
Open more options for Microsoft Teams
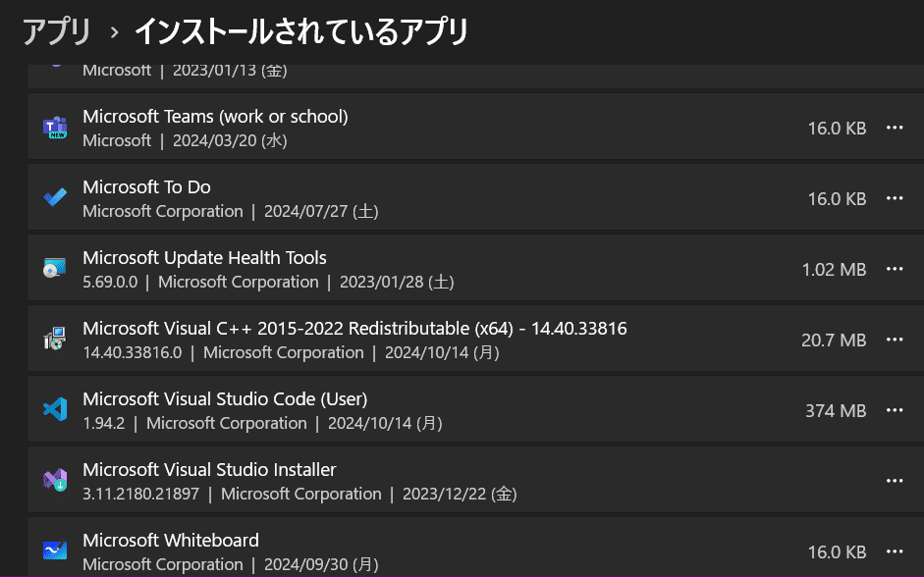895,128
